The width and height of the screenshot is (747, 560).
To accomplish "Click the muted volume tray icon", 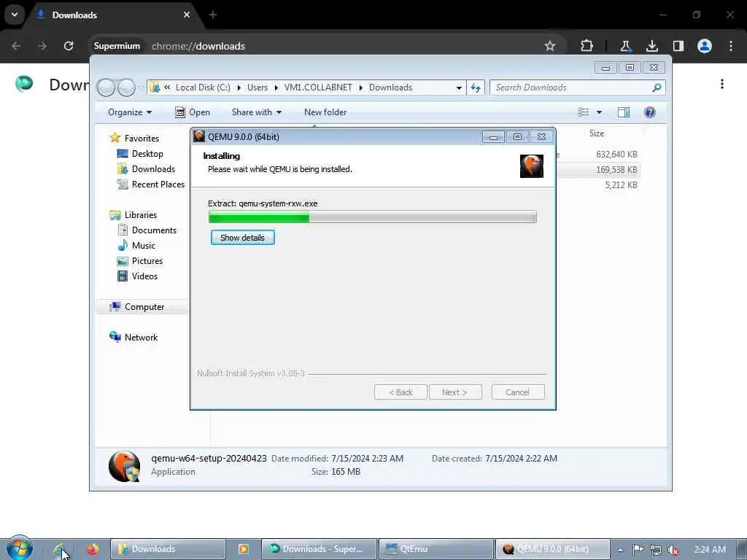I will click(673, 550).
